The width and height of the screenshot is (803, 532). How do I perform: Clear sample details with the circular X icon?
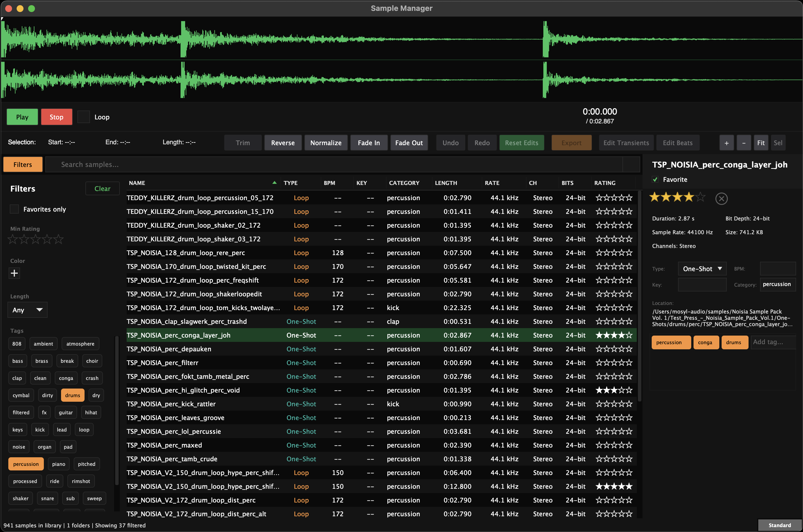point(722,199)
